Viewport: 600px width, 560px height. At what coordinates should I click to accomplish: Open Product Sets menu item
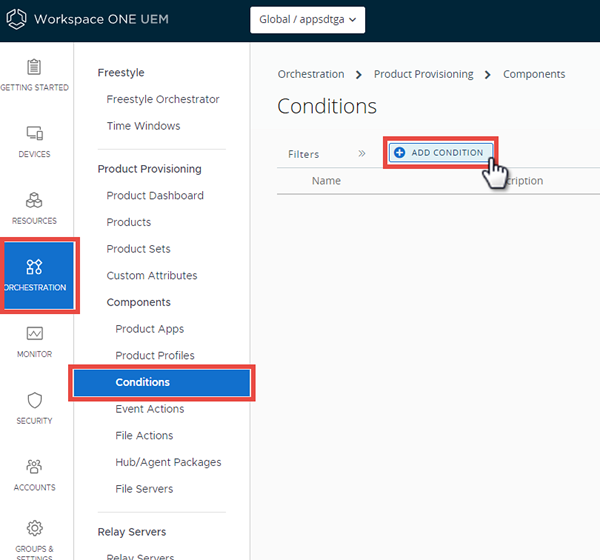tap(138, 249)
